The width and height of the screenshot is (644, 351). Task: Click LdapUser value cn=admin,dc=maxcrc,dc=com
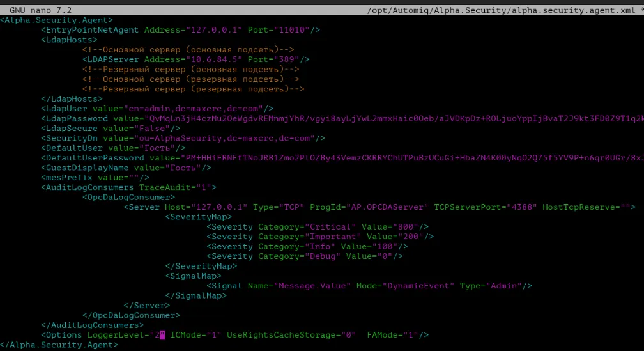click(194, 109)
